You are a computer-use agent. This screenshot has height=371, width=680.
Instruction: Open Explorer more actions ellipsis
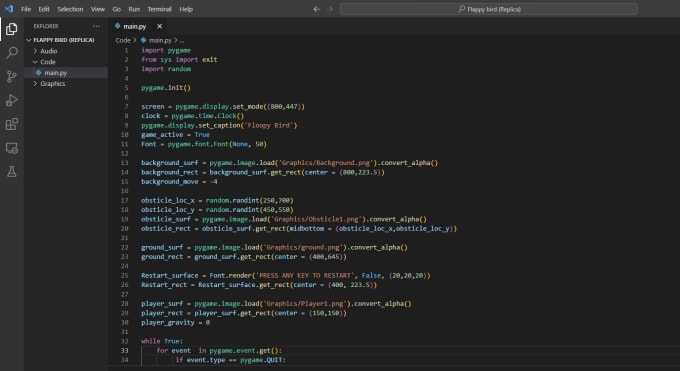point(96,26)
